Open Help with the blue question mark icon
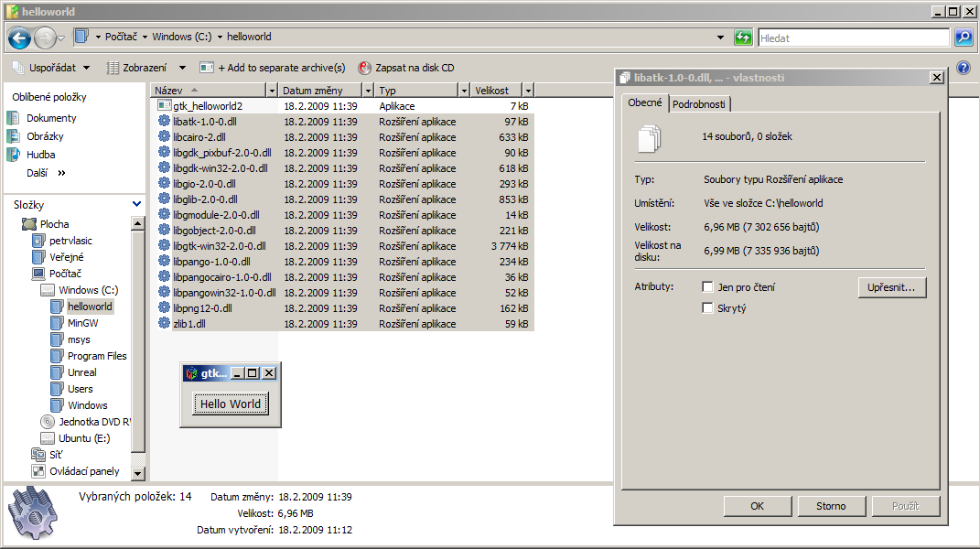Viewport: 980px width, 549px height. pos(964,68)
